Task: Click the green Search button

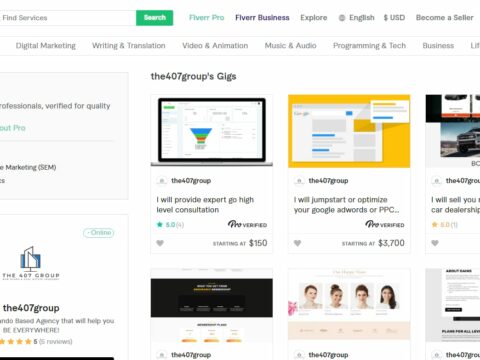Action: coord(154,18)
